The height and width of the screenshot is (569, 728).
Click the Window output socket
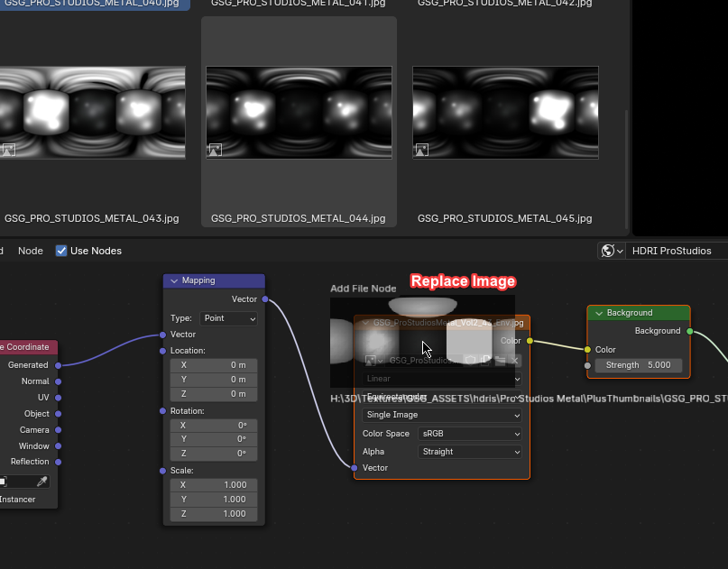click(58, 446)
